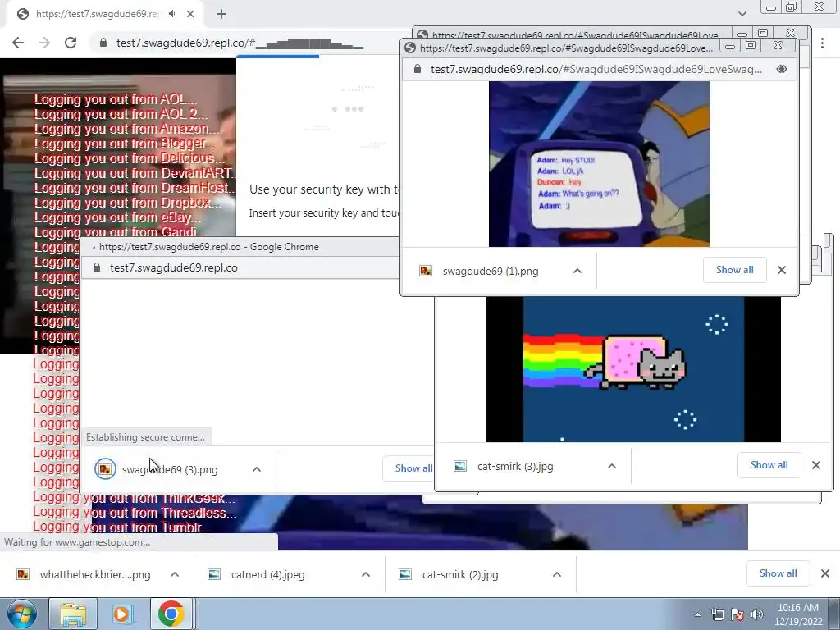
Task: Close the test7.swagdude69 browser tab
Action: [x=190, y=14]
